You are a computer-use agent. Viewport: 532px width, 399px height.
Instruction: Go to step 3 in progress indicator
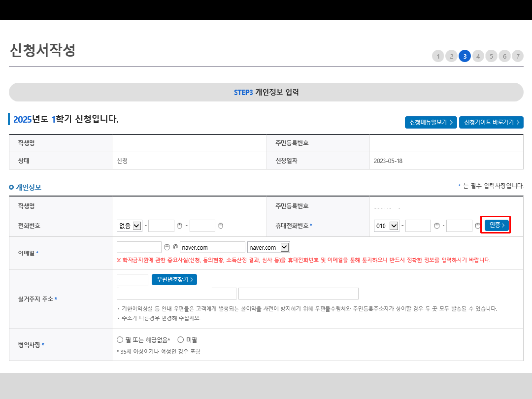[x=465, y=56]
